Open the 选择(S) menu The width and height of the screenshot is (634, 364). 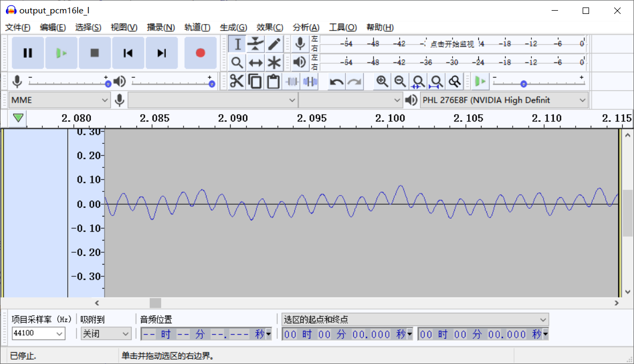tap(88, 27)
